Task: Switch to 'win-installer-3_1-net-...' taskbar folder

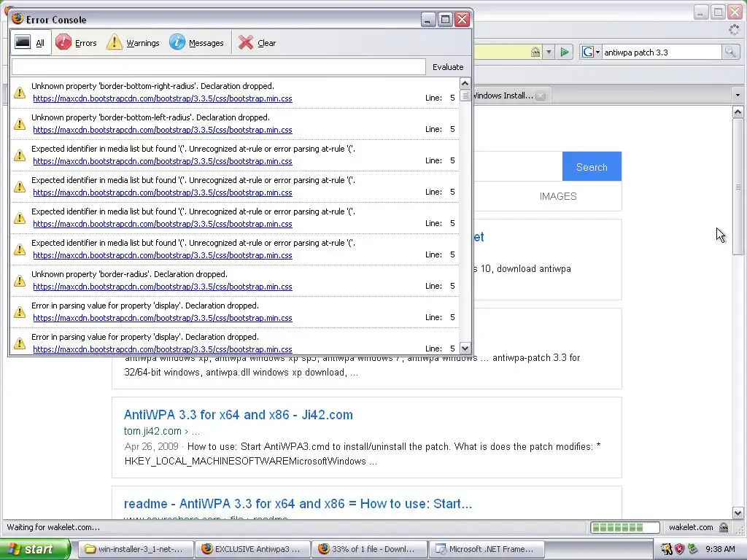Action: coord(135,549)
